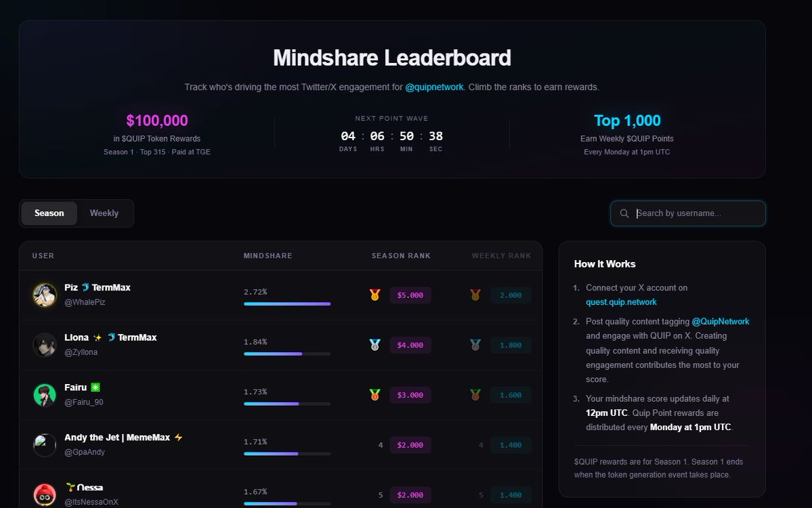The width and height of the screenshot is (812, 508).
Task: Click the search magnifier icon
Action: click(x=624, y=213)
